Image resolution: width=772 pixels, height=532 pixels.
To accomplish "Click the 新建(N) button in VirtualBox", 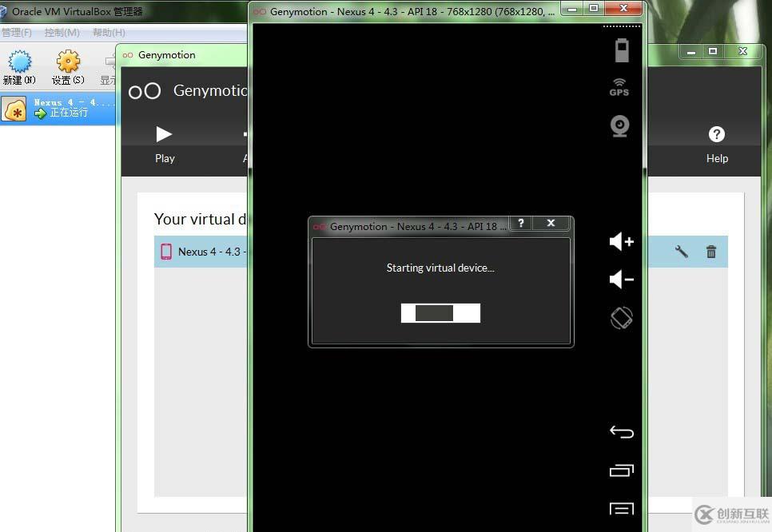I will pos(20,67).
